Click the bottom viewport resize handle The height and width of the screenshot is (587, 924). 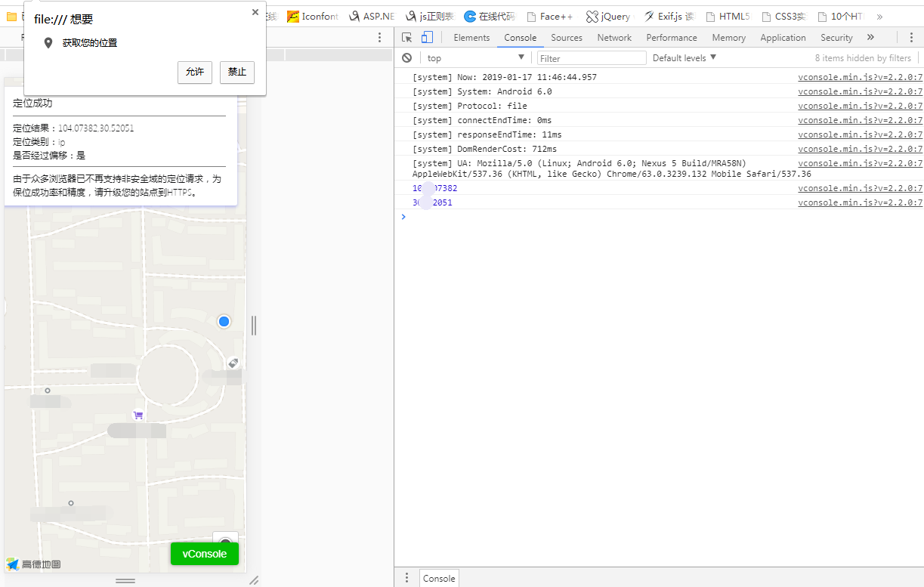point(125,580)
